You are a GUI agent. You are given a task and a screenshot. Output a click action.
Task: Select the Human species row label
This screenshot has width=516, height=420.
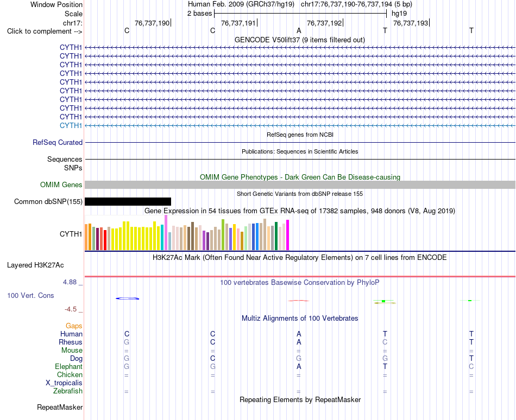click(x=71, y=334)
